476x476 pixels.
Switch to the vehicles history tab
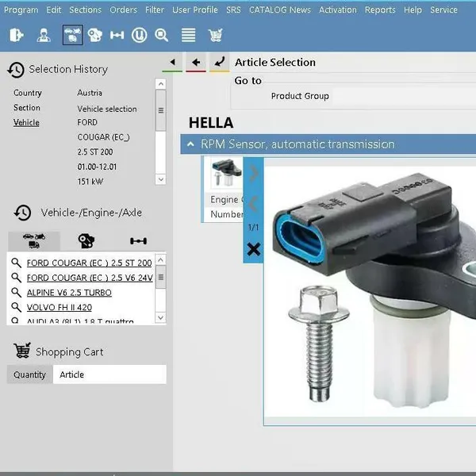point(34,240)
